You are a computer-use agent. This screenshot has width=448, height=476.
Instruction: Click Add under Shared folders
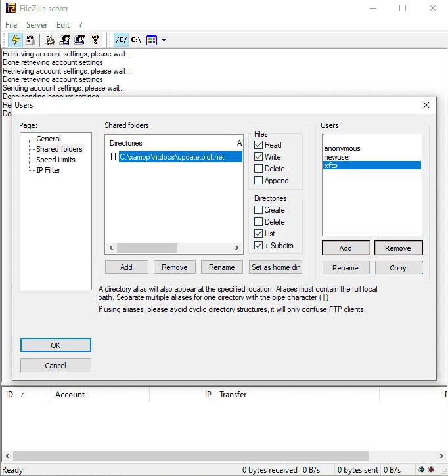tap(126, 267)
